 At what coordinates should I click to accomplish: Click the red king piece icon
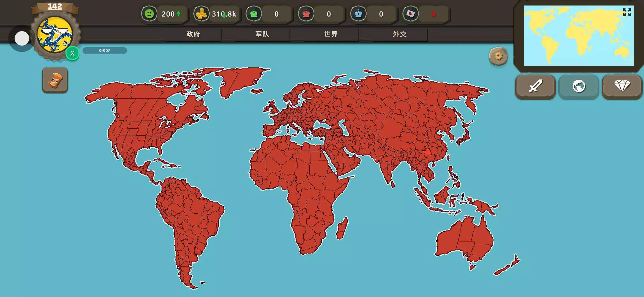pos(306,14)
